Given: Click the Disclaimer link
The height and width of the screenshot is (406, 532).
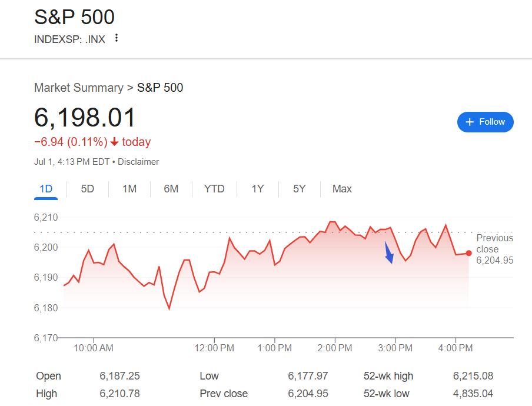Looking at the screenshot, I should [138, 162].
